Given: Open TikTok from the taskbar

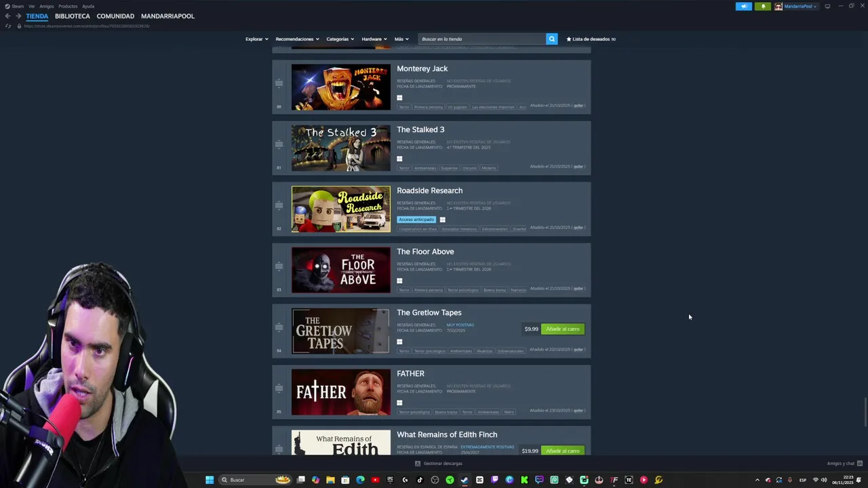Looking at the screenshot, I should (420, 480).
